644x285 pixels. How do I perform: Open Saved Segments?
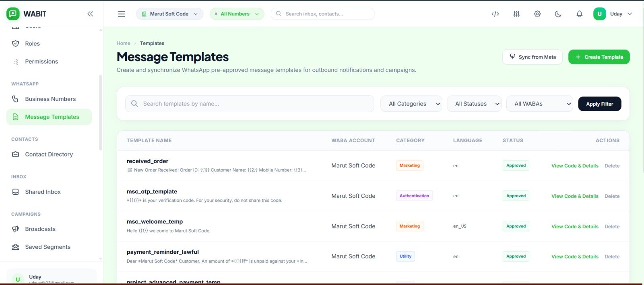pos(49,247)
